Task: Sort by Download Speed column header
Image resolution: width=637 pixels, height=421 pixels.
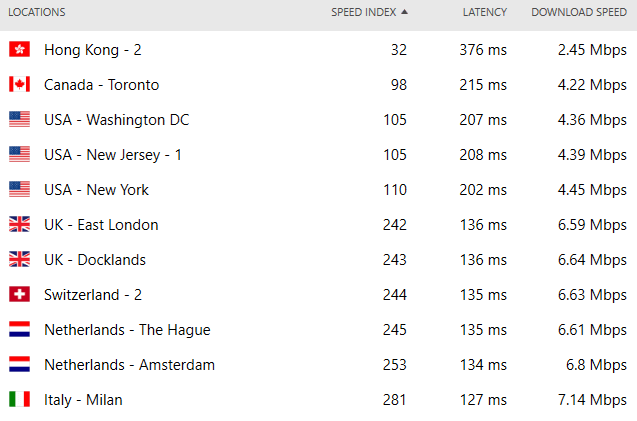Action: (579, 12)
